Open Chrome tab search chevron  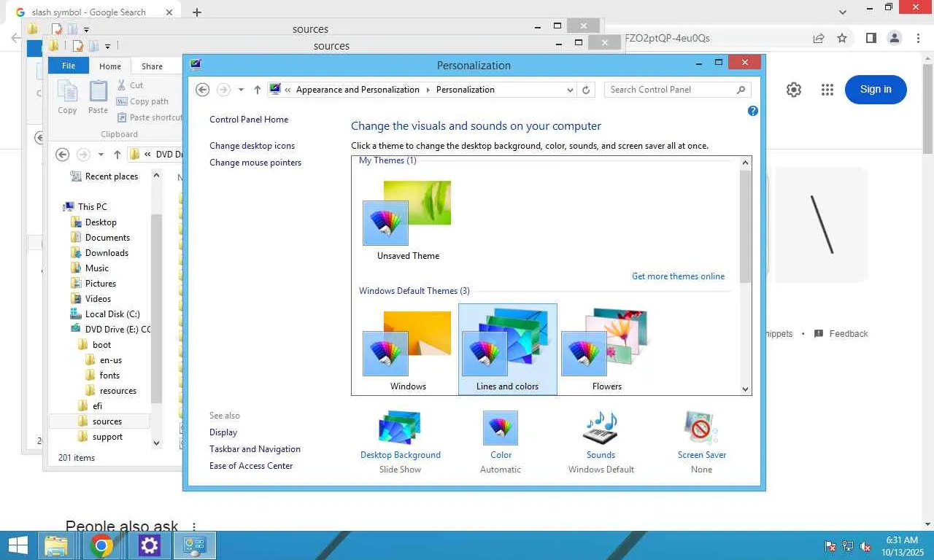[x=843, y=12]
